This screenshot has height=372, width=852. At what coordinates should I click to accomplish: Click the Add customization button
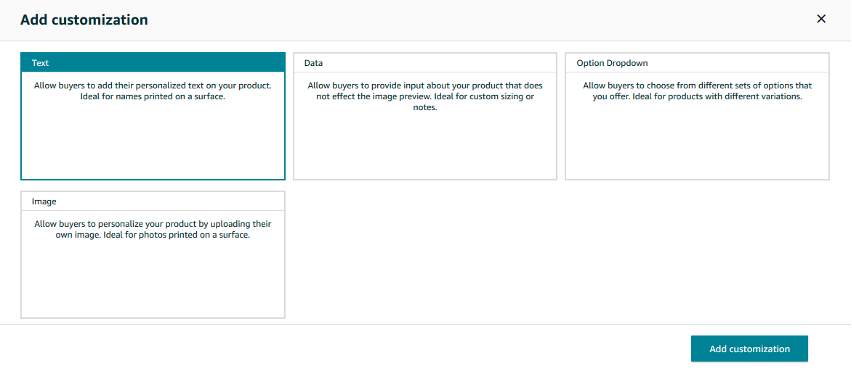(x=749, y=349)
